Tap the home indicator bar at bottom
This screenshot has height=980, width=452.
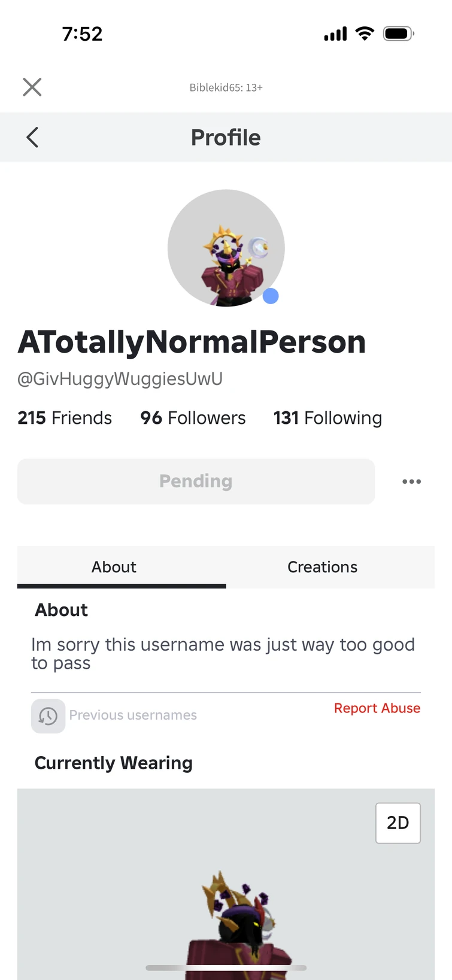(226, 967)
